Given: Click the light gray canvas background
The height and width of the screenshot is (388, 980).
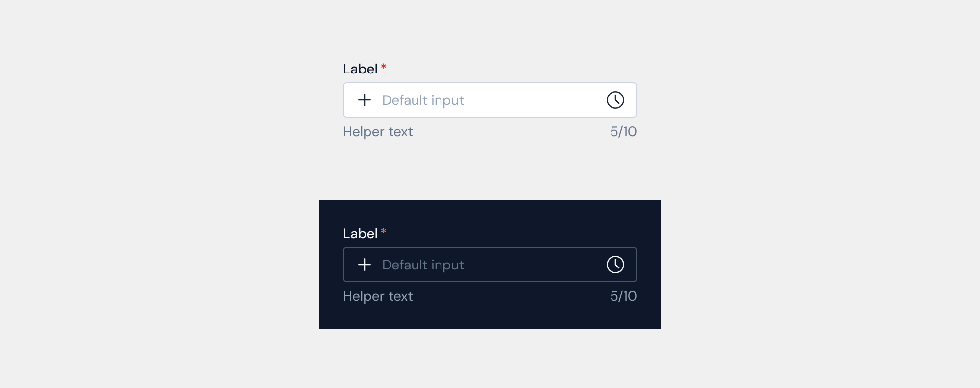Looking at the screenshot, I should pos(147,196).
